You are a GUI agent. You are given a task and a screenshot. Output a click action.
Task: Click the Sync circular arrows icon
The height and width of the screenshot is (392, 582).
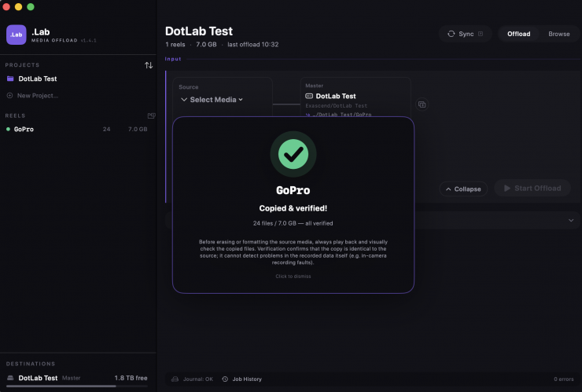451,34
